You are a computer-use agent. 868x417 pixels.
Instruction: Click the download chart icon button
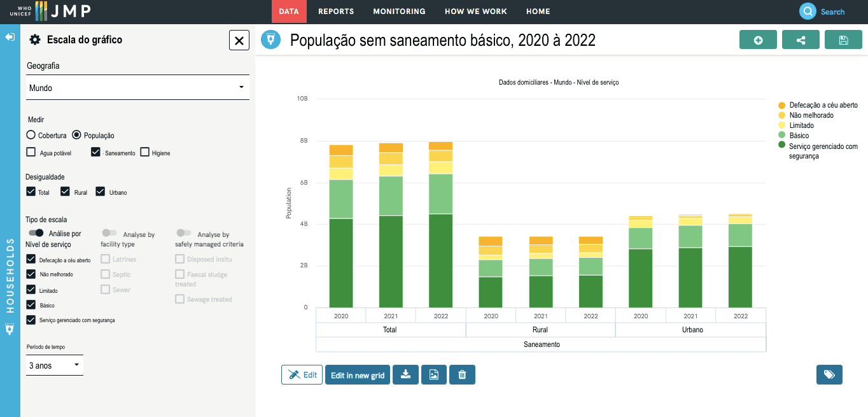coord(405,375)
